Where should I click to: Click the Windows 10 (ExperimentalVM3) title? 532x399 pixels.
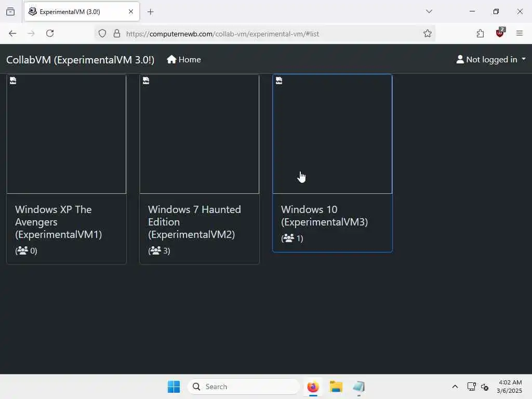pyautogui.click(x=324, y=216)
